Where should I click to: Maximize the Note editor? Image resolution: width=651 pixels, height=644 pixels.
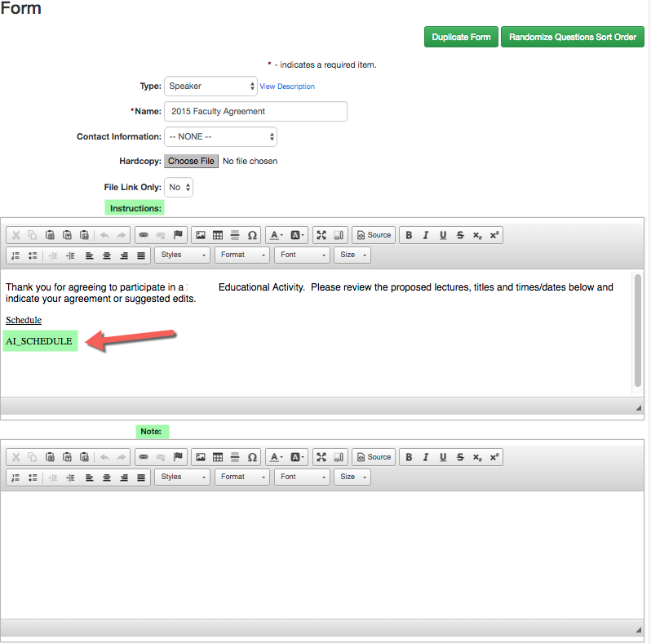[321, 457]
